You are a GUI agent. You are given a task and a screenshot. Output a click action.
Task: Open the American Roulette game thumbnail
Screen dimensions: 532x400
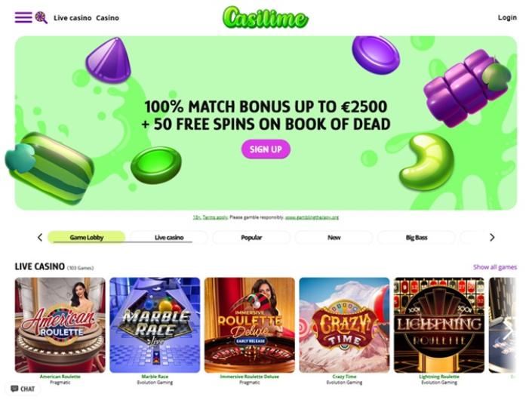(x=60, y=325)
